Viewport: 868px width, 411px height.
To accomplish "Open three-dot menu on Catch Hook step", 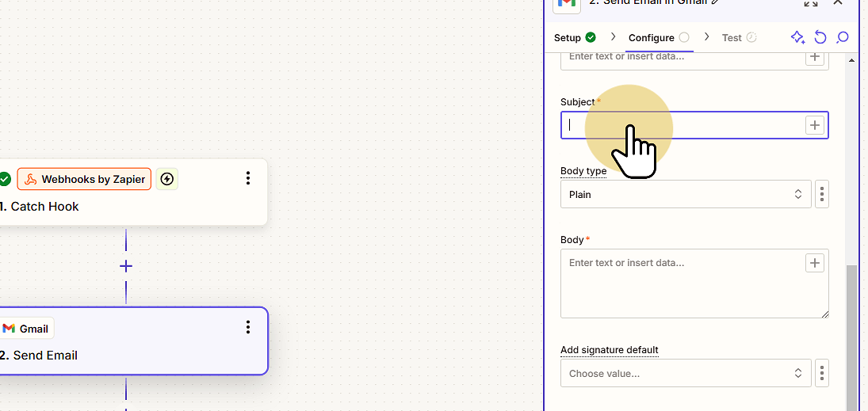I will tap(248, 178).
